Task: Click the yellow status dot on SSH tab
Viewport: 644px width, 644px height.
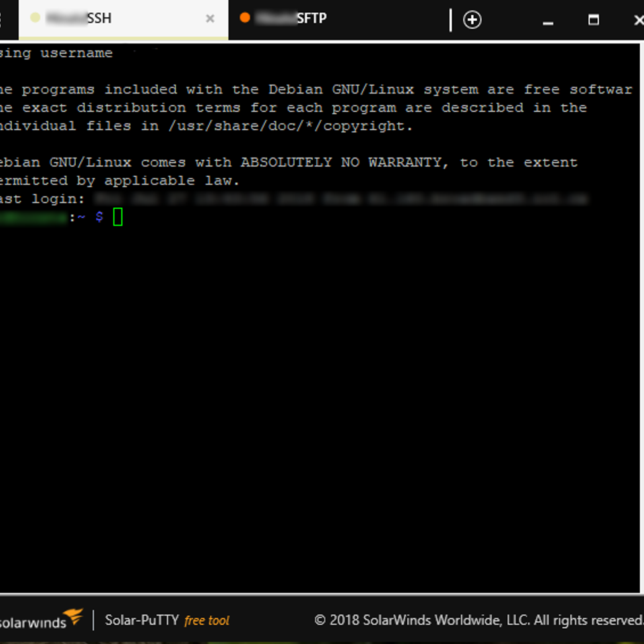Action: pyautogui.click(x=35, y=18)
